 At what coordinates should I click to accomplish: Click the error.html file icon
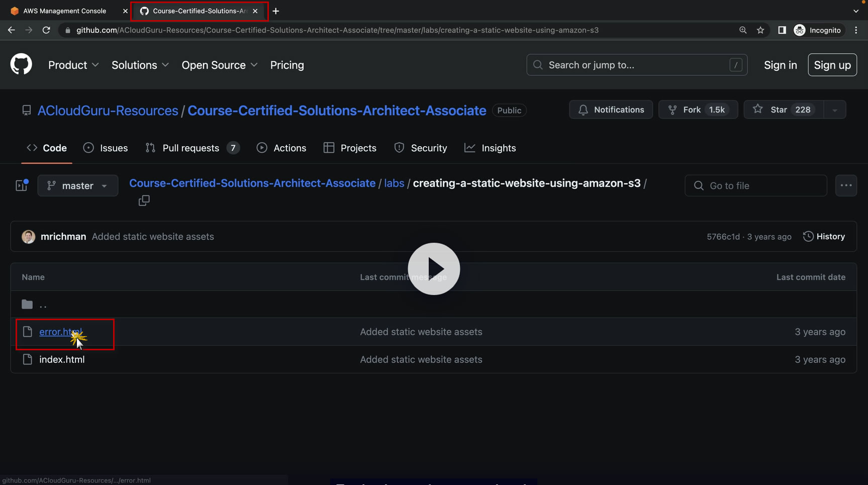tap(28, 332)
